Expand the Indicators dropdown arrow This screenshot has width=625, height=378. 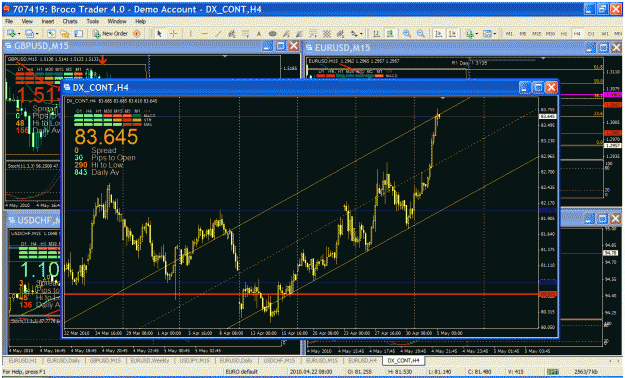pyautogui.click(x=477, y=34)
